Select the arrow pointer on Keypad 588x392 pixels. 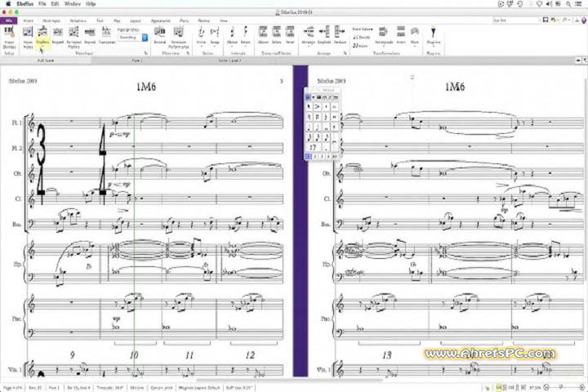[x=309, y=107]
